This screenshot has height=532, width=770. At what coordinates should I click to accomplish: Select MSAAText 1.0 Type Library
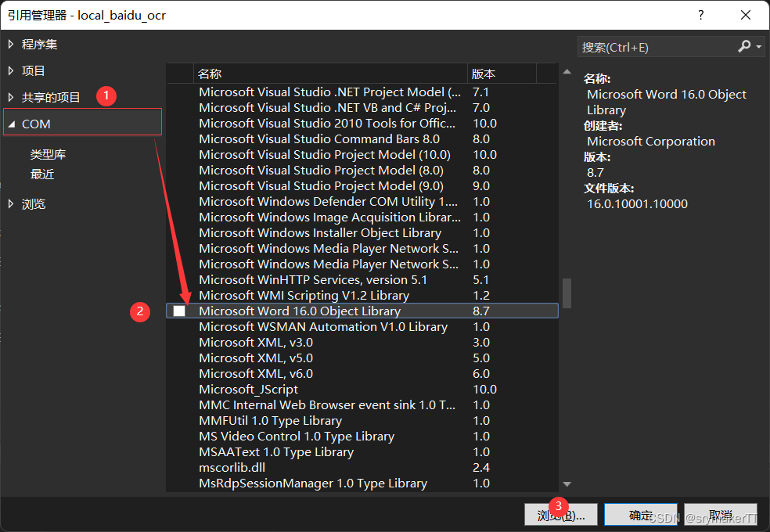click(x=362, y=452)
